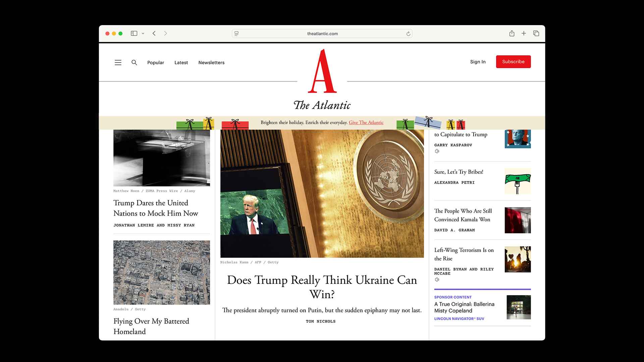This screenshot has width=644, height=362.
Task: Click author Alexandra Petri byline
Action: coord(454,183)
